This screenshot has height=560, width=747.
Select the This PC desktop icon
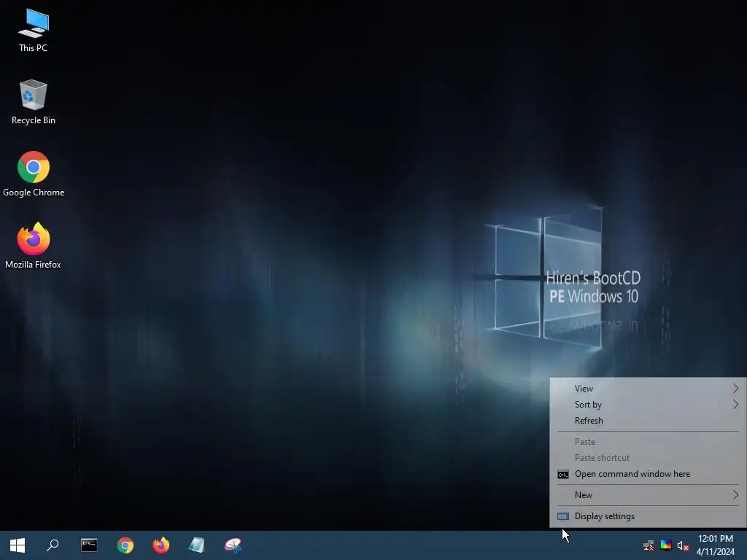point(34,31)
